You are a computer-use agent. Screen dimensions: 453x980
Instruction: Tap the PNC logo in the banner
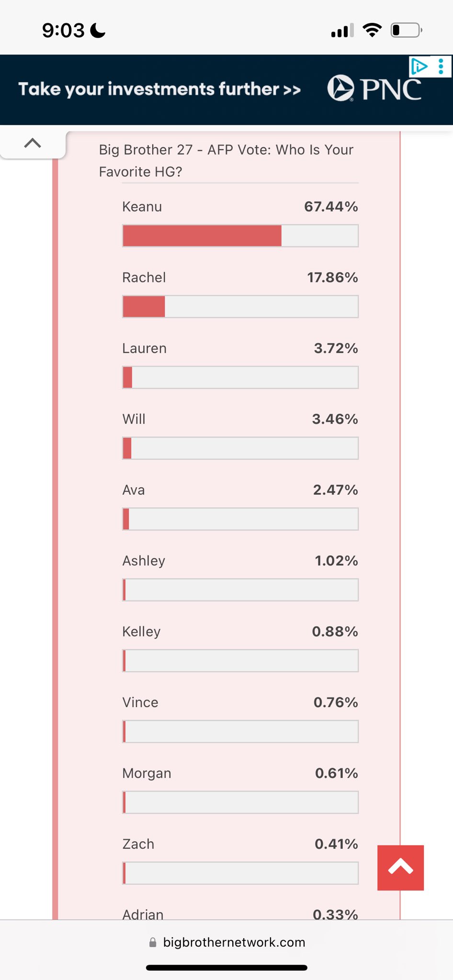coord(374,89)
